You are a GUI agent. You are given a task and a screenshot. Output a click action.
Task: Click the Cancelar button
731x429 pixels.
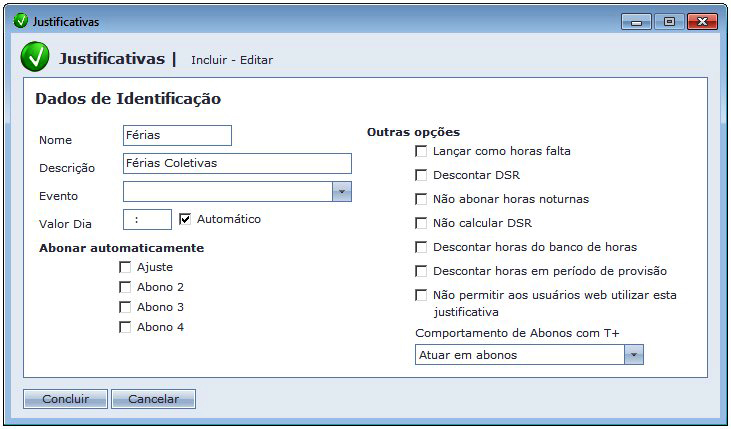tap(153, 399)
